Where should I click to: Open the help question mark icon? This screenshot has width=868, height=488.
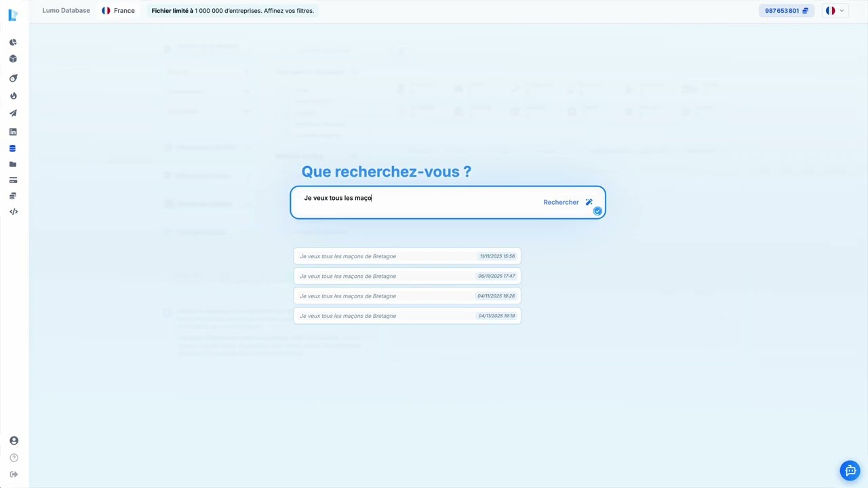(14, 457)
